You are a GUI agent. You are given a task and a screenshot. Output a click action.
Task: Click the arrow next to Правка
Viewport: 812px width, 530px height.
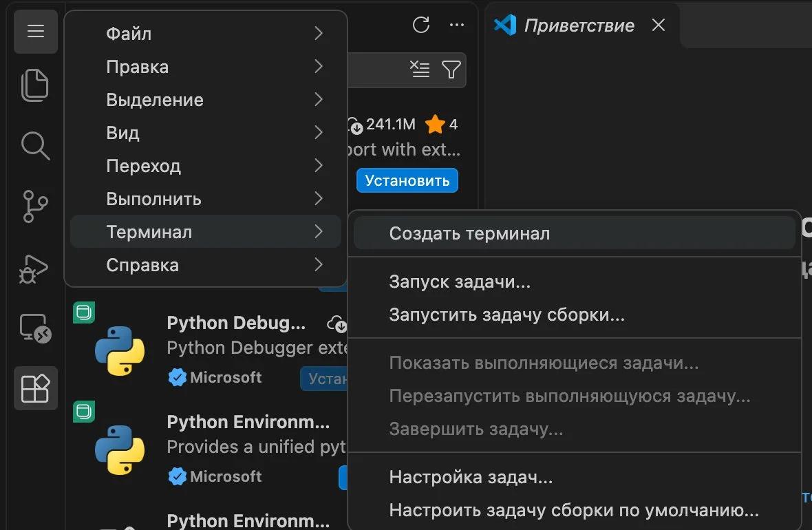click(319, 66)
